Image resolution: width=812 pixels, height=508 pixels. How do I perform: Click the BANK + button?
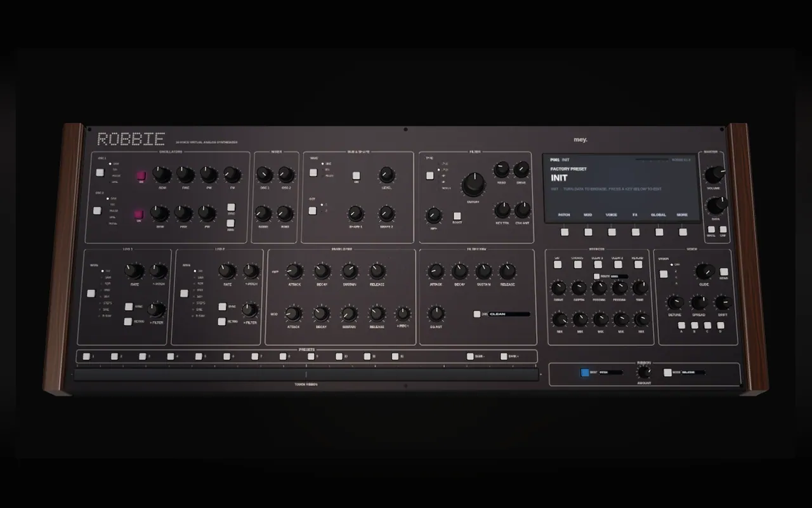(x=504, y=356)
